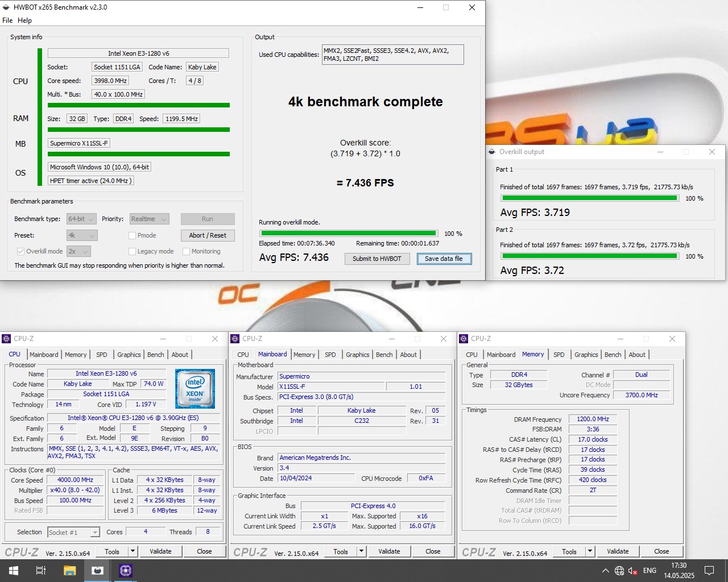Click the Overkill output window icon
Viewport: 728px width, 582px height.
click(x=492, y=152)
